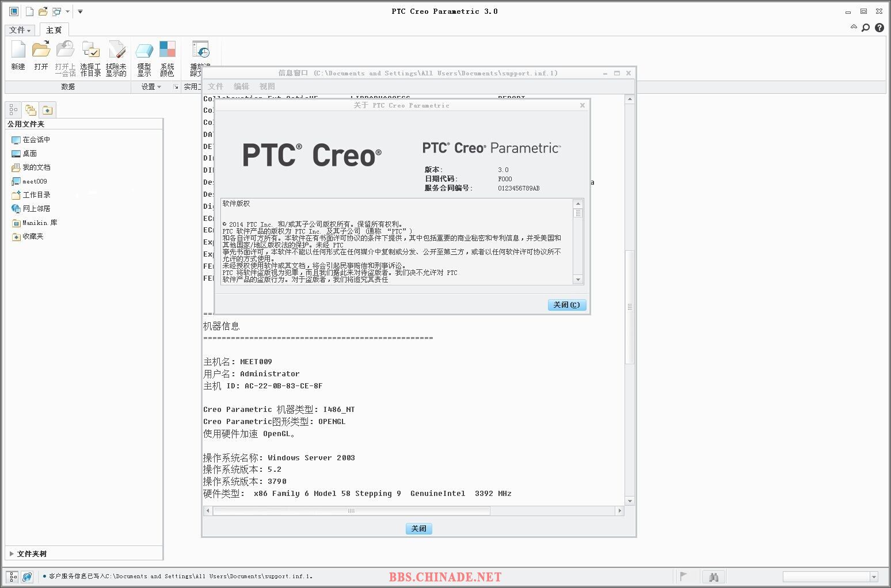The height and width of the screenshot is (588, 891).
Task: Click the 主机名: MEET009 line
Action: (x=238, y=362)
